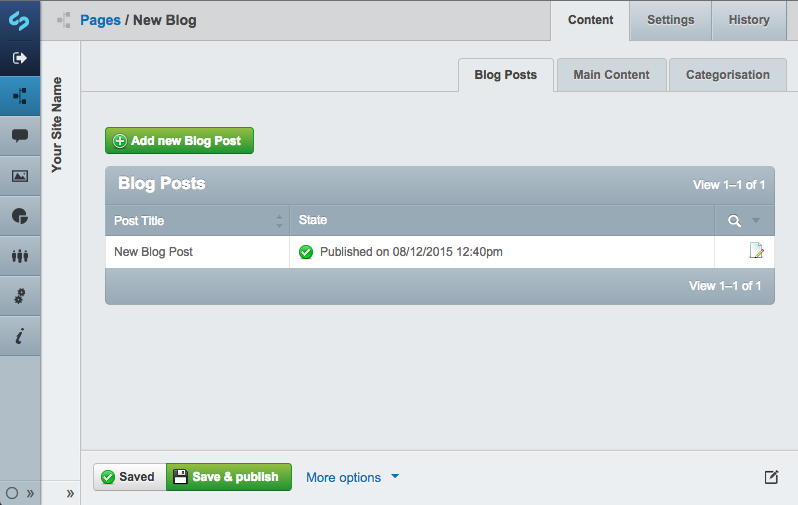
Task: Click the sitemap icon beside breadcrumb
Action: point(64,20)
